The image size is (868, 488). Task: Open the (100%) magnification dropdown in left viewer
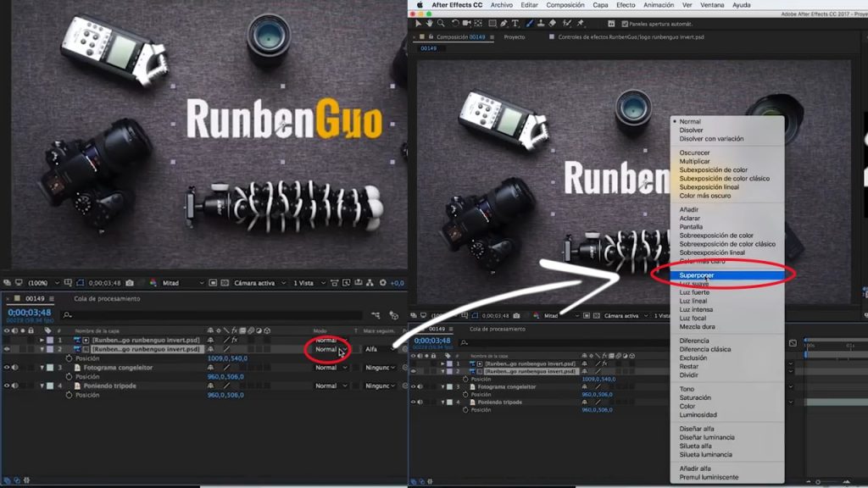[42, 283]
